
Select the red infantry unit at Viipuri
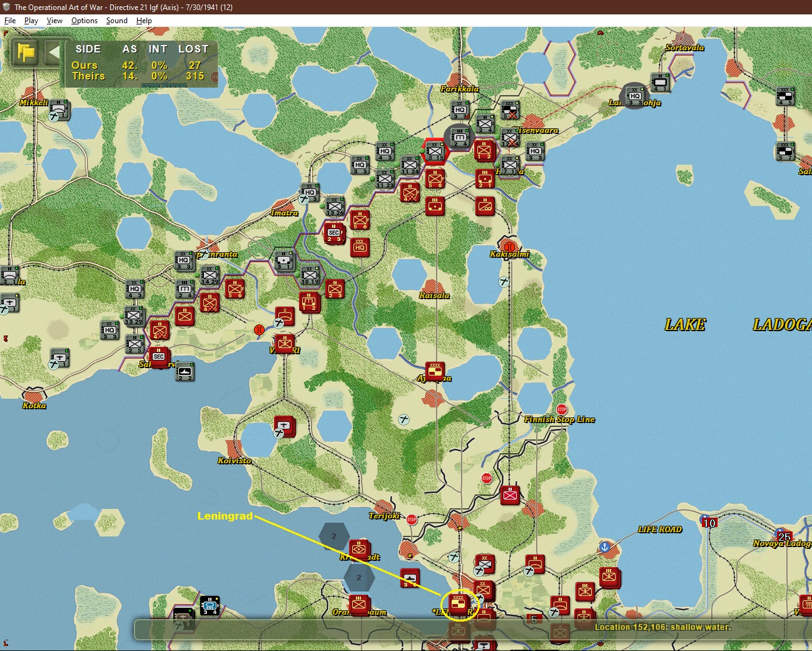[285, 342]
